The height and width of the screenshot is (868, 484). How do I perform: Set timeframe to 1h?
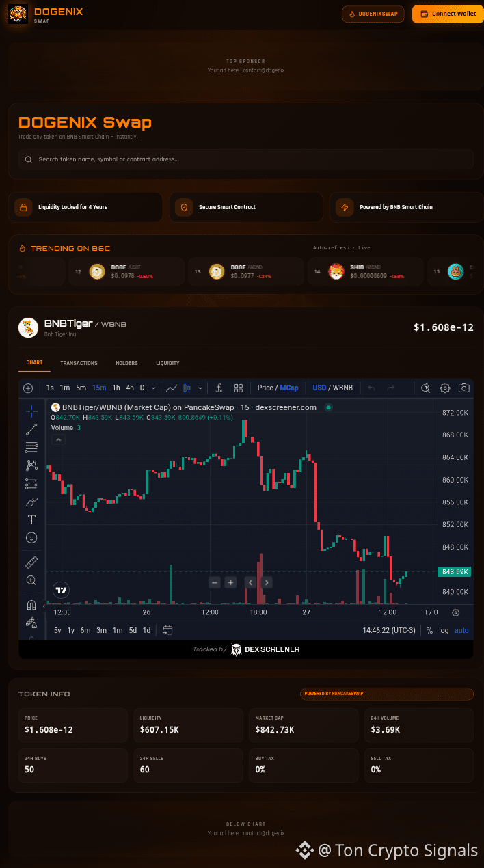click(116, 388)
